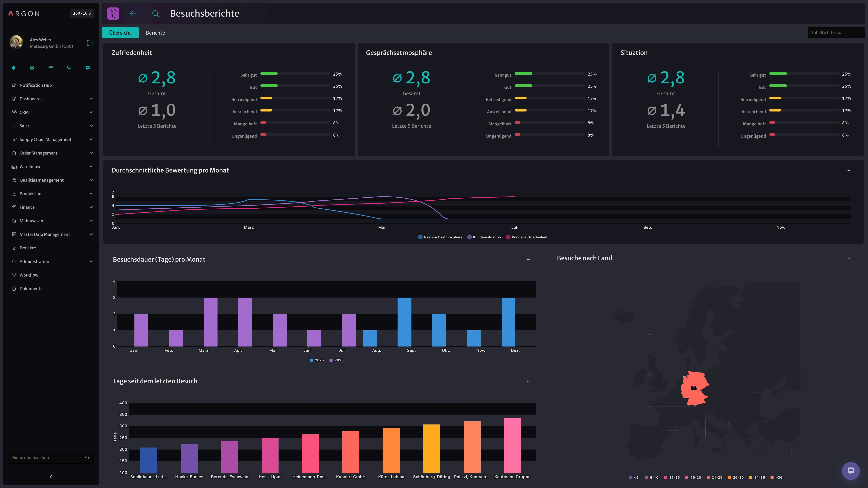Image resolution: width=868 pixels, height=488 pixels.
Task: Open settings via the gear icon
Action: [x=88, y=68]
